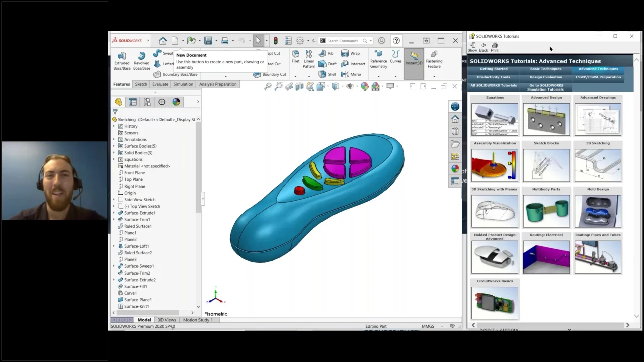Screen dimensions: 644x362
Task: Click the New Document icon
Action: (175, 41)
